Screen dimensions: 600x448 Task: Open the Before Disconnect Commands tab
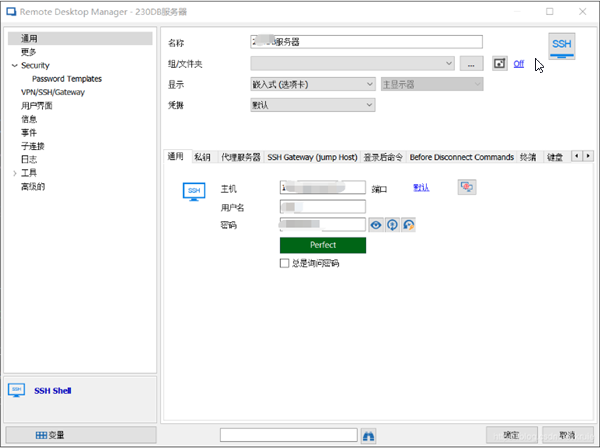[x=461, y=157]
